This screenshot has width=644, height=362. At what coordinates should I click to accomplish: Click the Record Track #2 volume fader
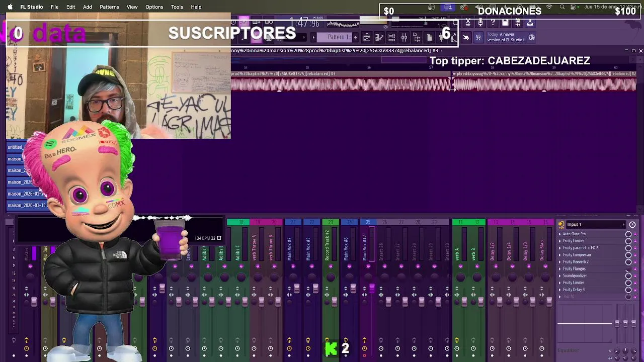pos(334,301)
